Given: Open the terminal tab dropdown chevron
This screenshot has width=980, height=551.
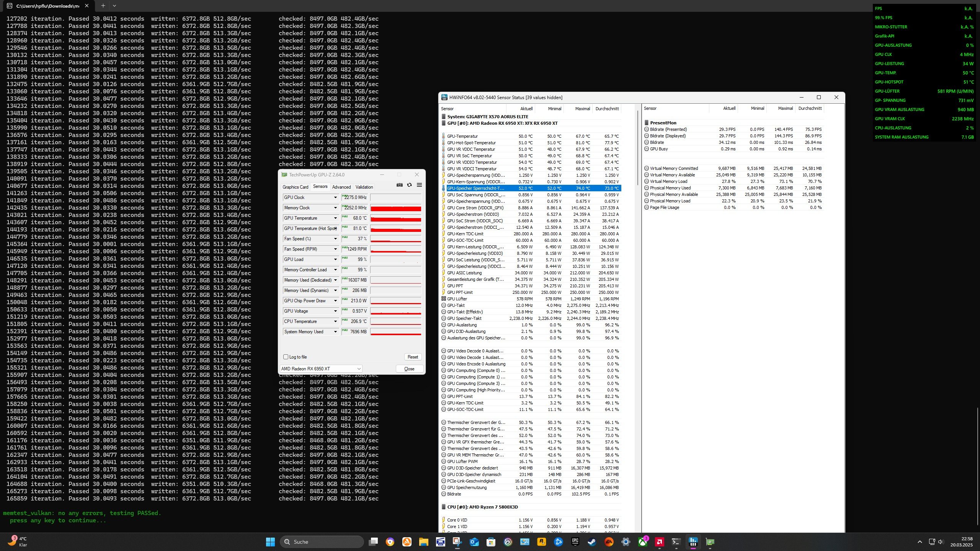Looking at the screenshot, I should pyautogui.click(x=114, y=6).
